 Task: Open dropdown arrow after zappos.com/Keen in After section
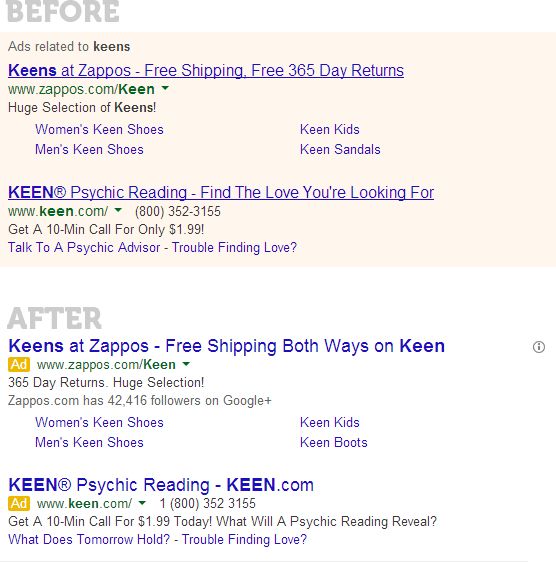click(186, 364)
